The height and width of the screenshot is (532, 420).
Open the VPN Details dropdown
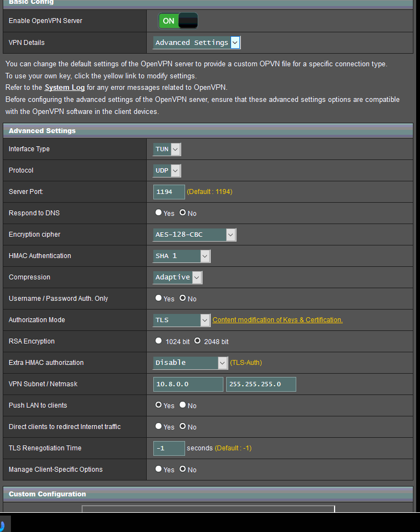point(197,43)
